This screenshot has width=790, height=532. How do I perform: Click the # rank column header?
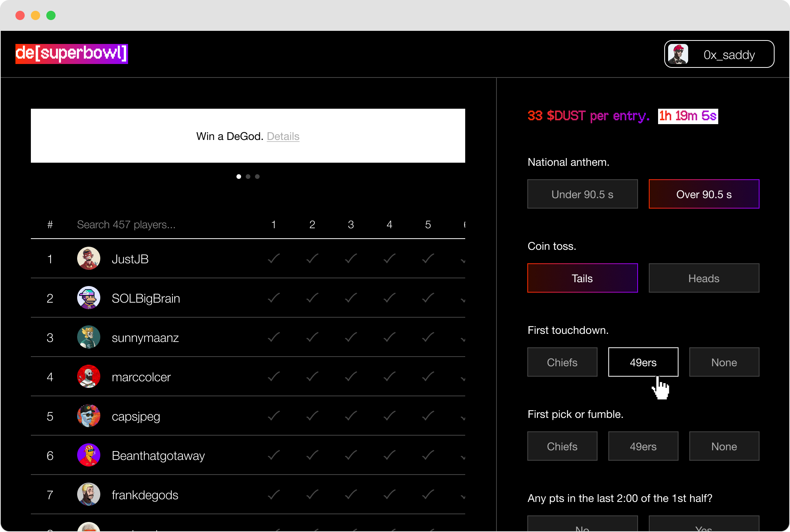50,225
